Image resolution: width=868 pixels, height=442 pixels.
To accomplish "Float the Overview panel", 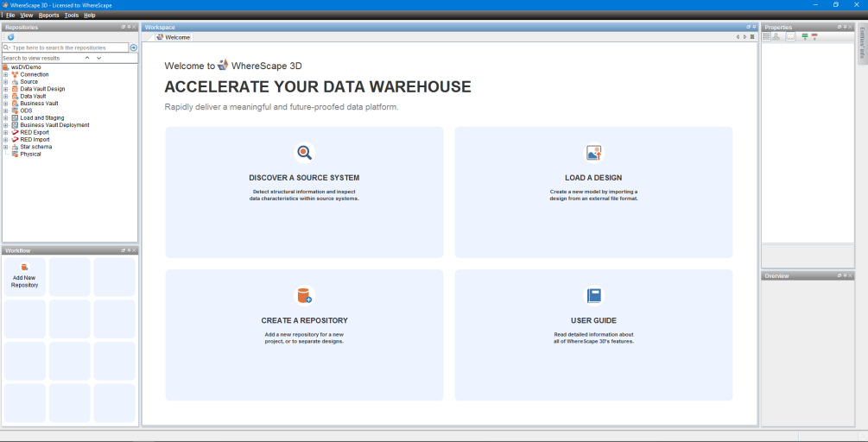I will tap(839, 275).
